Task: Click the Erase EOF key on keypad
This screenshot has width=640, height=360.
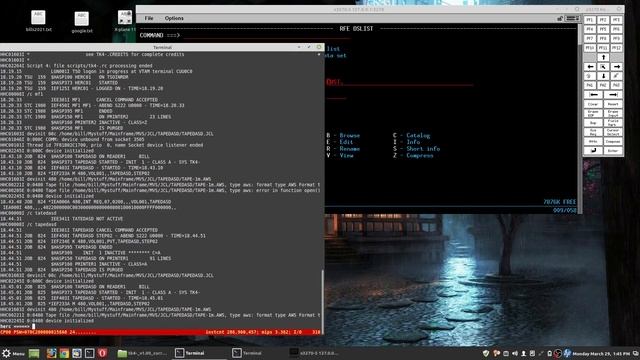Action: point(593,113)
